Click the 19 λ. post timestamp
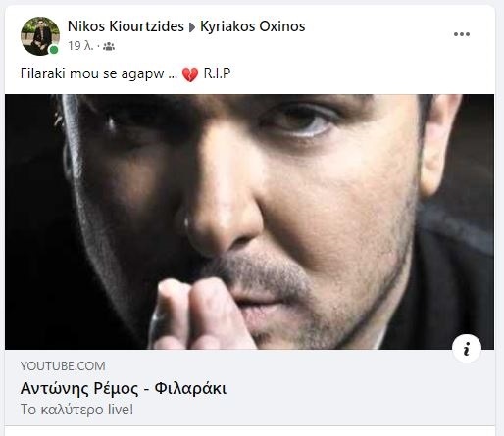 coord(80,46)
